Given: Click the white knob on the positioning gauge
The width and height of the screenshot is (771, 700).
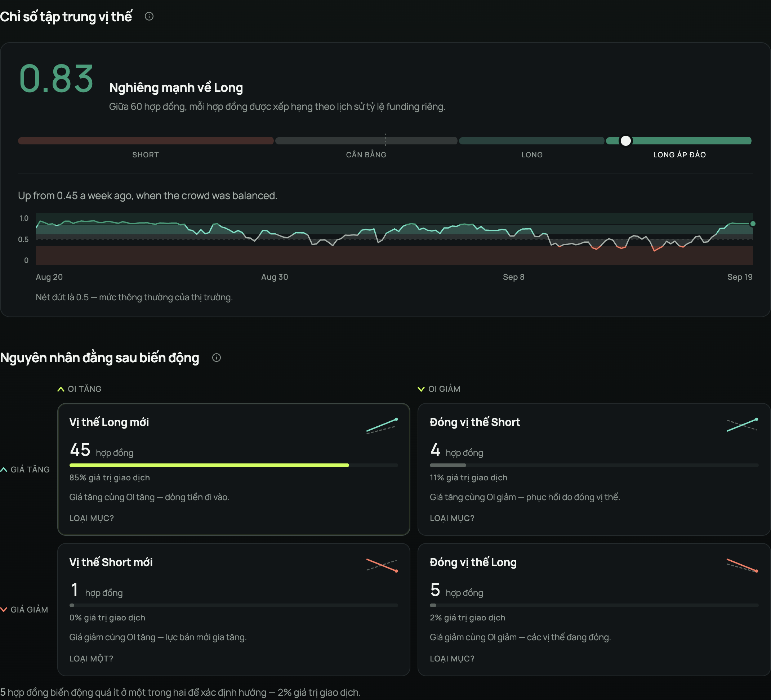Looking at the screenshot, I should tap(626, 141).
